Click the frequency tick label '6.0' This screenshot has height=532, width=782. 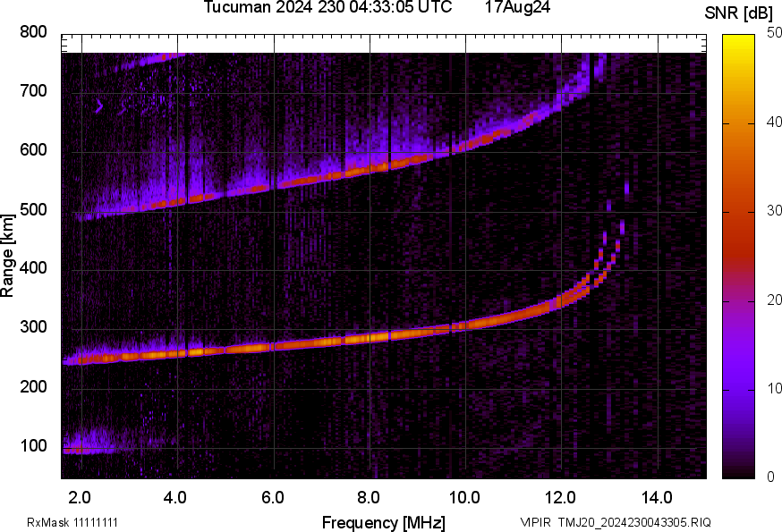pos(272,497)
